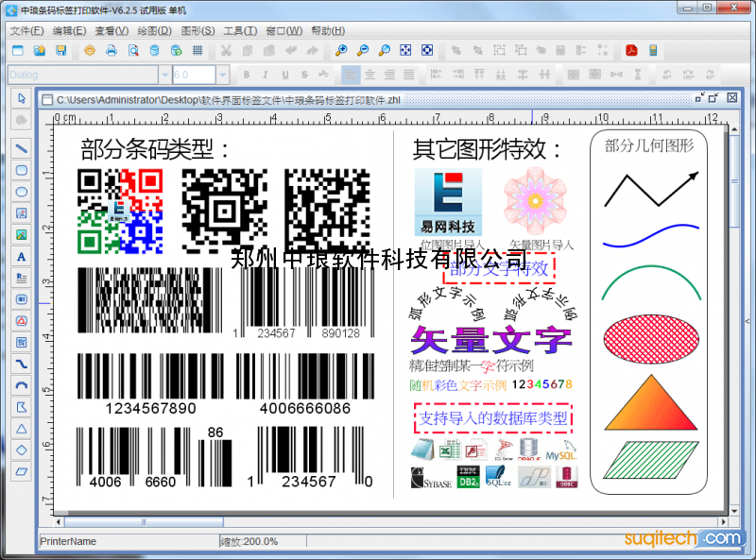Select the ellipse drawing tool

(21, 192)
